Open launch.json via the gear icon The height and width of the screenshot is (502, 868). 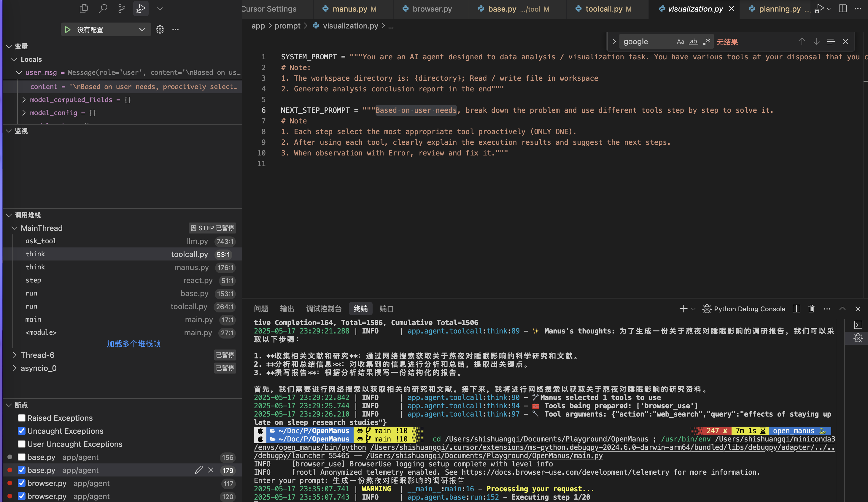tap(160, 30)
